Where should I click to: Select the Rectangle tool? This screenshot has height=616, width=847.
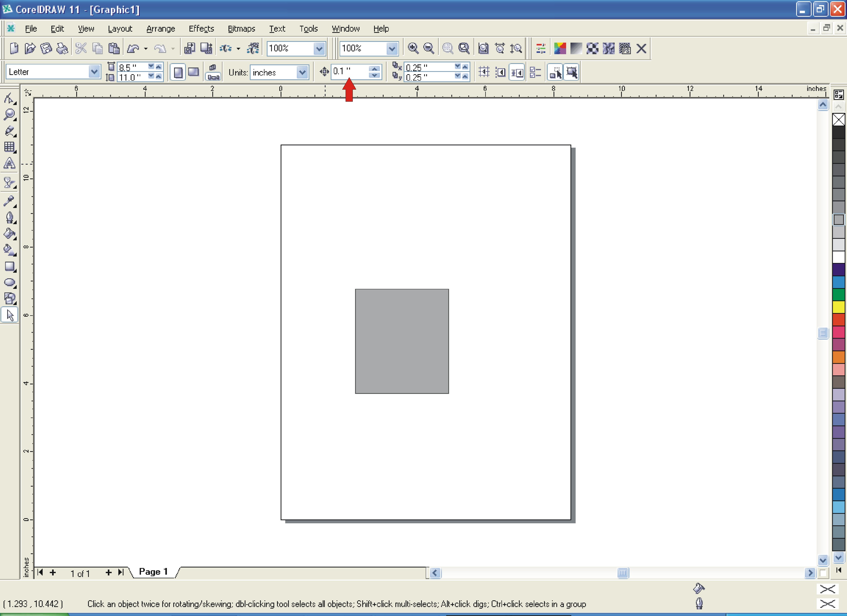pyautogui.click(x=9, y=266)
